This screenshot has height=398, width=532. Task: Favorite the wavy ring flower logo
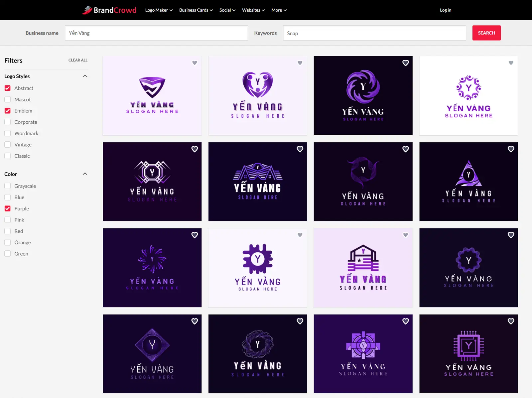coord(511,235)
